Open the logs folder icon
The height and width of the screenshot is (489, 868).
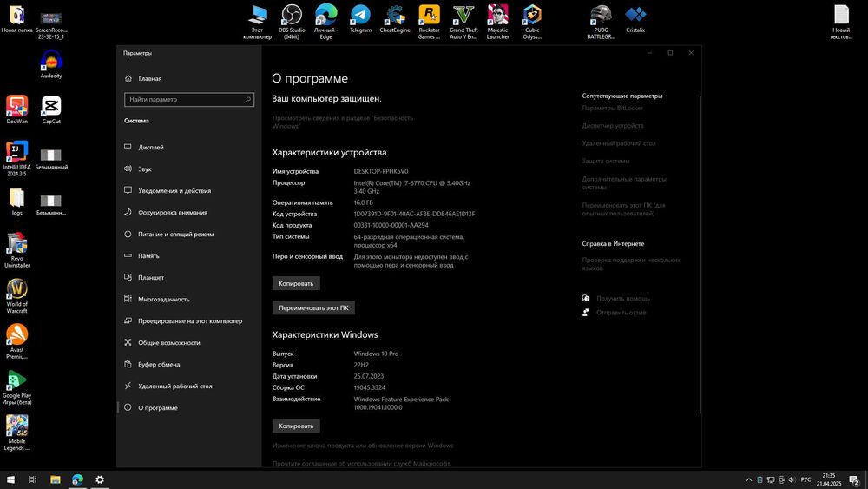16,202
